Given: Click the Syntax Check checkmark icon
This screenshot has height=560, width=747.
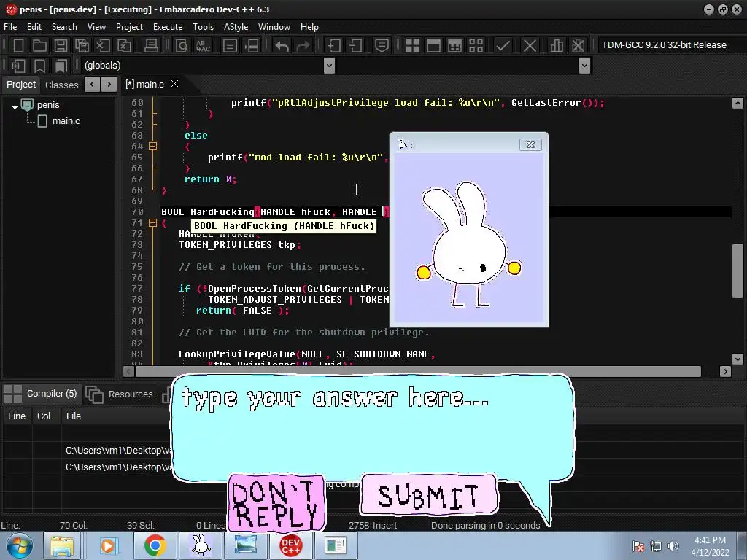Looking at the screenshot, I should tap(503, 46).
